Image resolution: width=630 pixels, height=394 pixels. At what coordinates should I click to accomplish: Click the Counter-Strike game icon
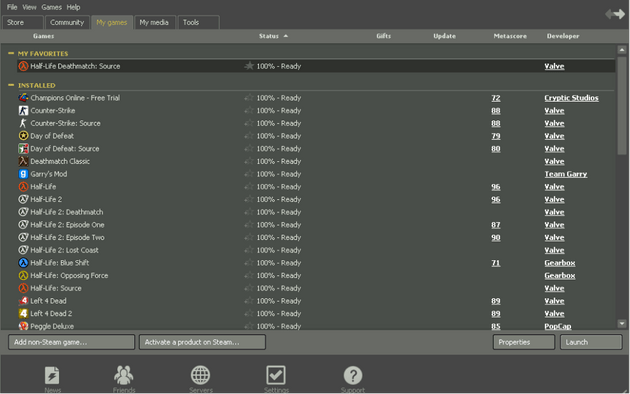pyautogui.click(x=23, y=110)
